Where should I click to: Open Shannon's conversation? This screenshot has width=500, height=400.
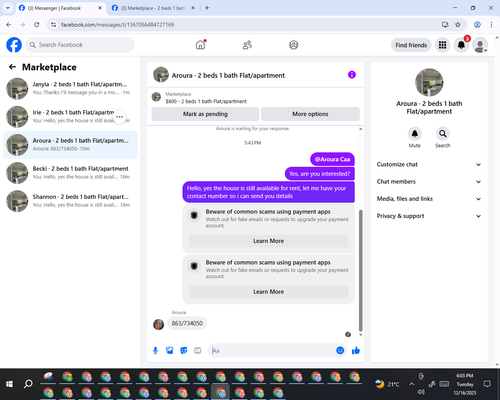click(x=70, y=201)
